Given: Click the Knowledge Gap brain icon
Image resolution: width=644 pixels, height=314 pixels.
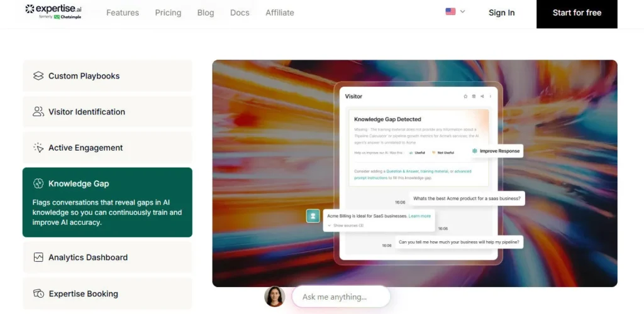Looking at the screenshot, I should click(x=38, y=183).
